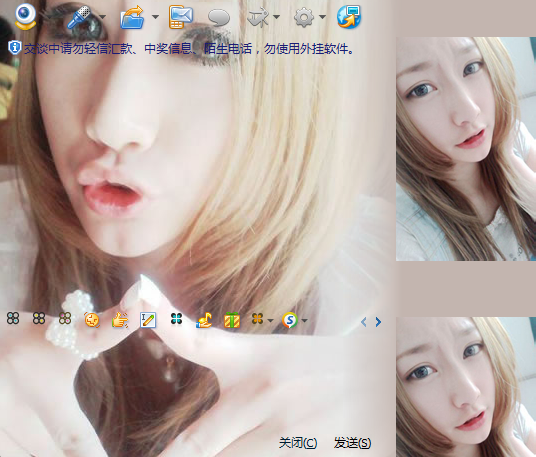Click the 发送(S) send button

352,443
